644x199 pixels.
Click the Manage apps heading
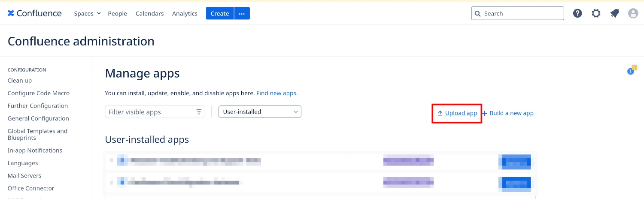coord(142,73)
